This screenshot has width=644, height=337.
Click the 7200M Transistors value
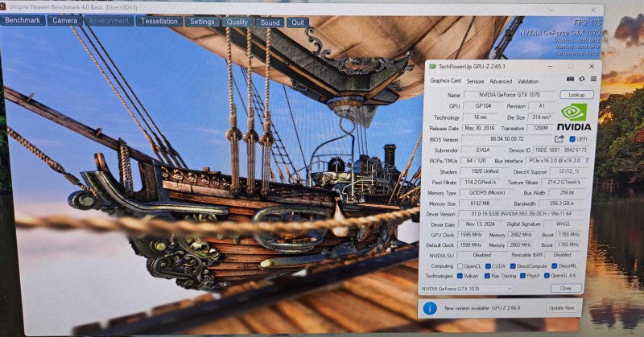point(540,128)
